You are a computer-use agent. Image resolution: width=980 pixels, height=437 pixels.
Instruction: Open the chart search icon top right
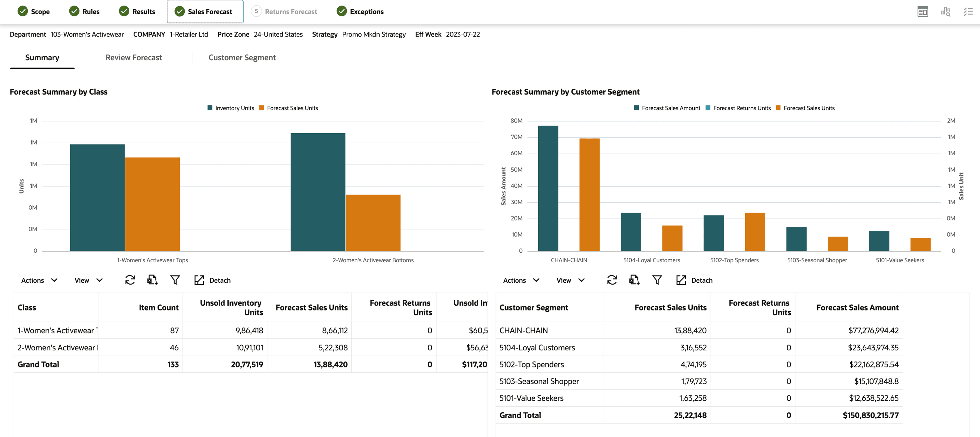(945, 12)
